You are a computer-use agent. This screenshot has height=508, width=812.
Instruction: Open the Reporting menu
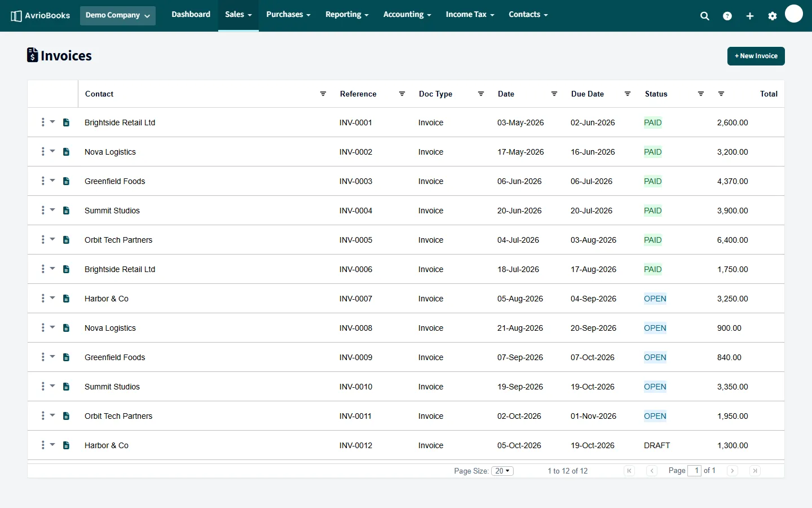click(x=347, y=15)
